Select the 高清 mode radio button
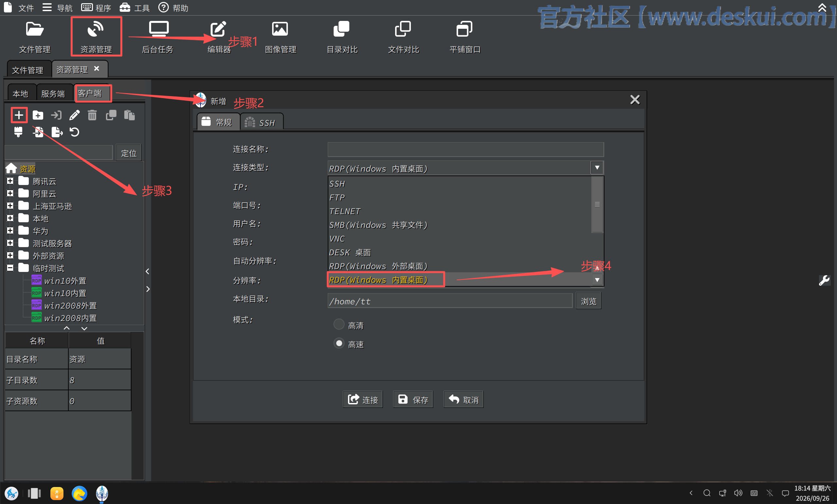Viewport: 837px width, 504px height. 339,324
